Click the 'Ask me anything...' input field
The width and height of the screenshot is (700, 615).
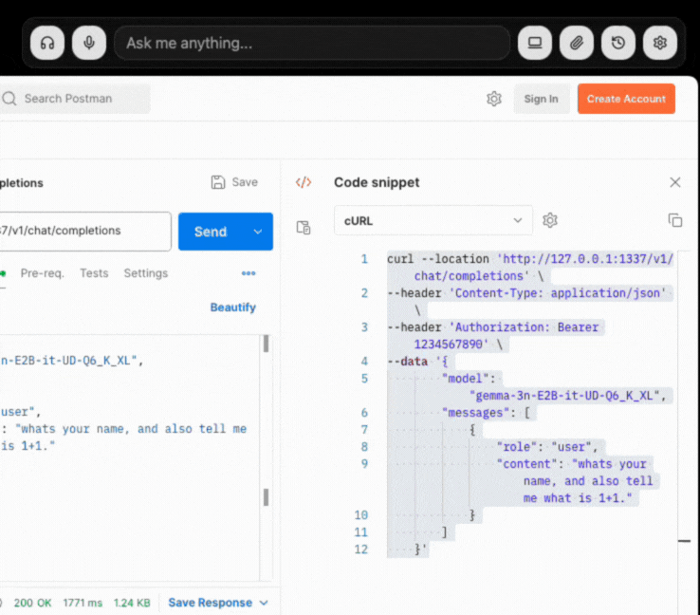312,43
